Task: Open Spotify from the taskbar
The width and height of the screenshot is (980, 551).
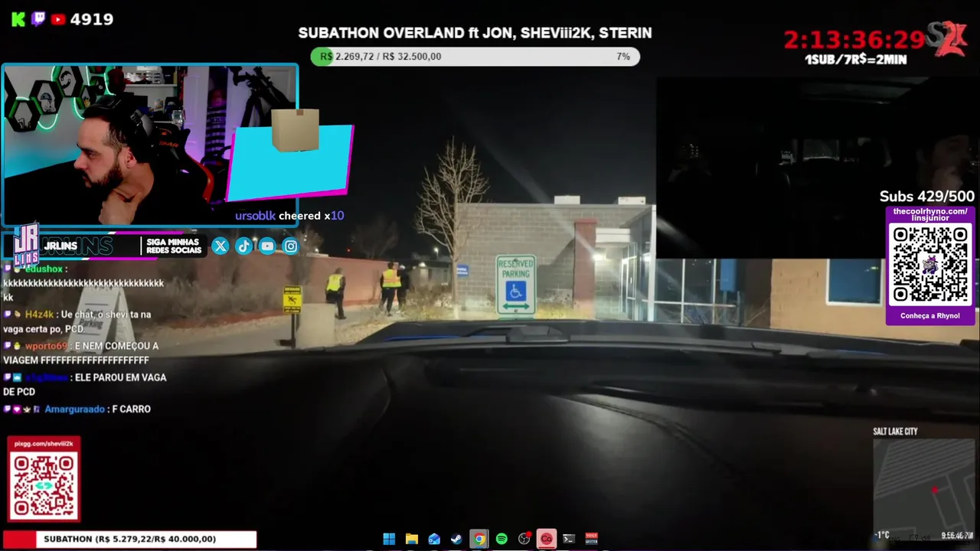Action: tap(501, 539)
